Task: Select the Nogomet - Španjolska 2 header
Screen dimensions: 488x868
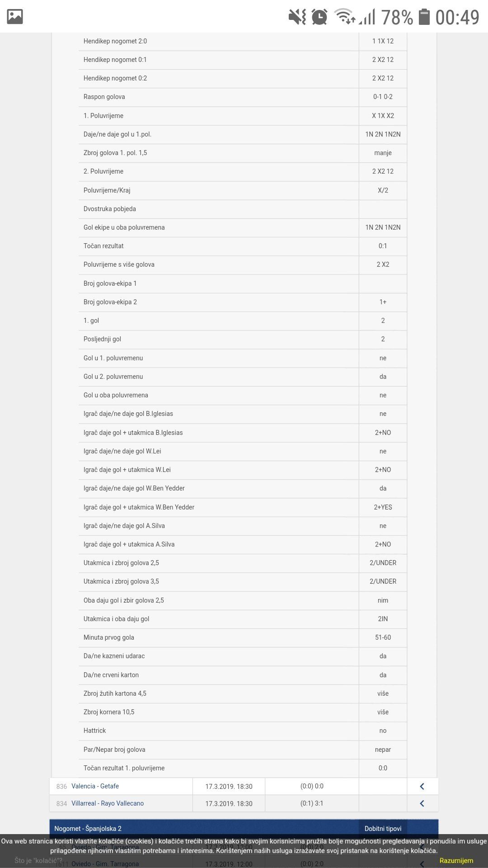Action: (x=88, y=828)
